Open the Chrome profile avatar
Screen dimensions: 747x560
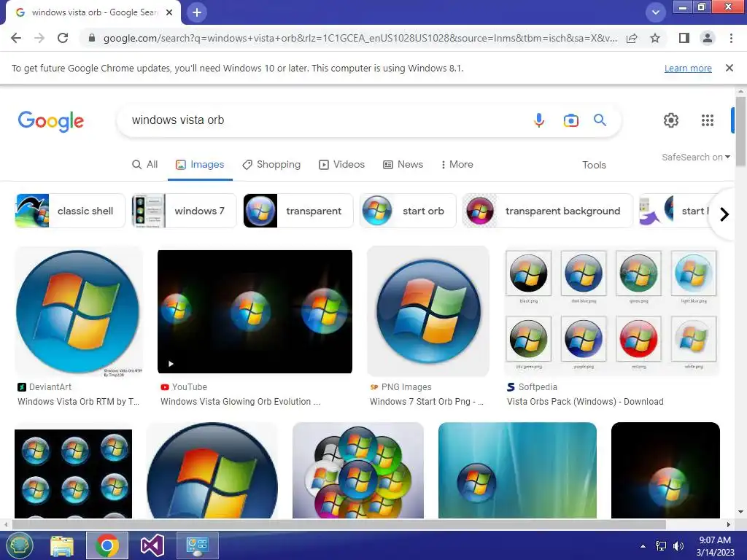708,38
